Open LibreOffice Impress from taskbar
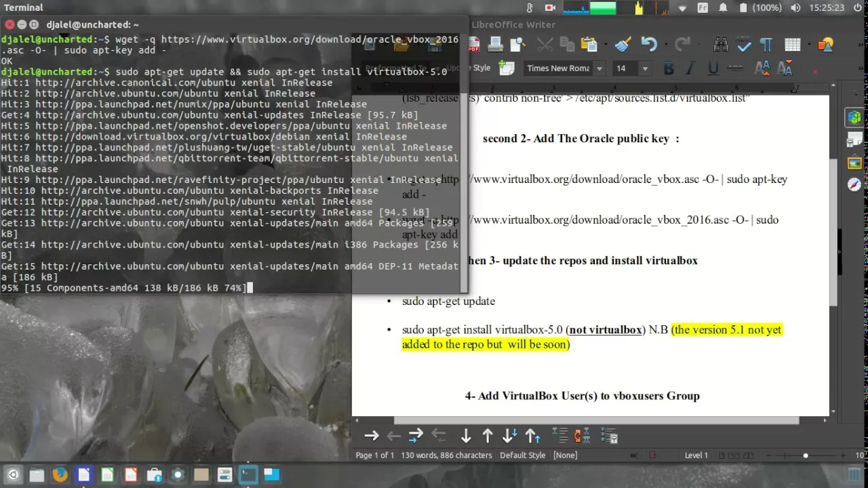Screen dimensions: 868x488 pos(131,474)
